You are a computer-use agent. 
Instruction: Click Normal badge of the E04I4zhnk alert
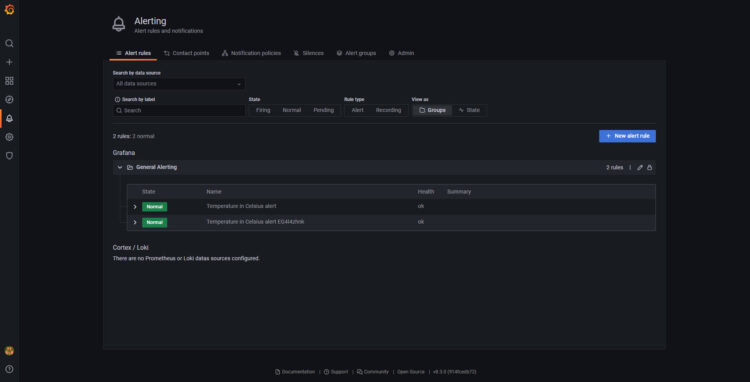(154, 222)
